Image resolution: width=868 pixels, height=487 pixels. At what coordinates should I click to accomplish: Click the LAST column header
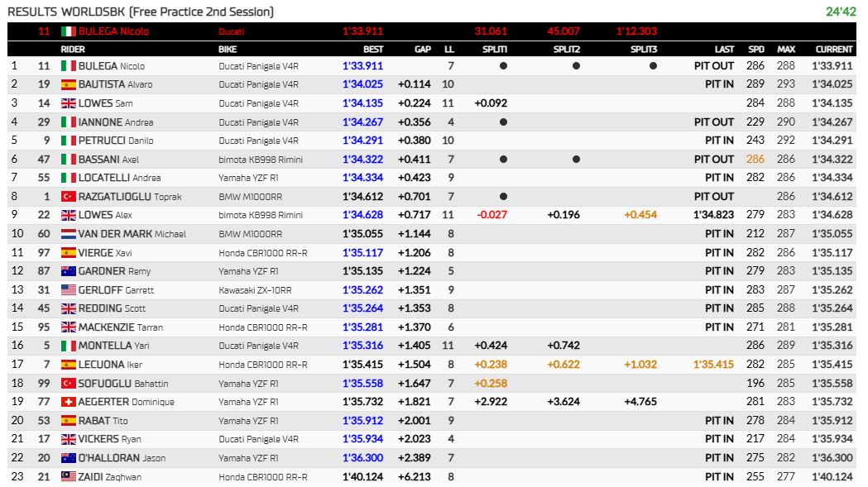(724, 50)
